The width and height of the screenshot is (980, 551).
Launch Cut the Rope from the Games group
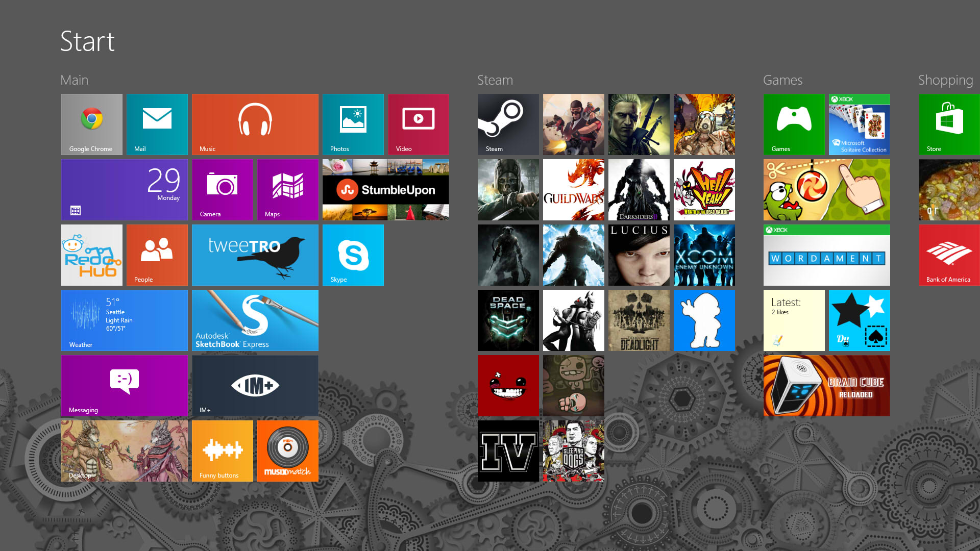pyautogui.click(x=826, y=189)
